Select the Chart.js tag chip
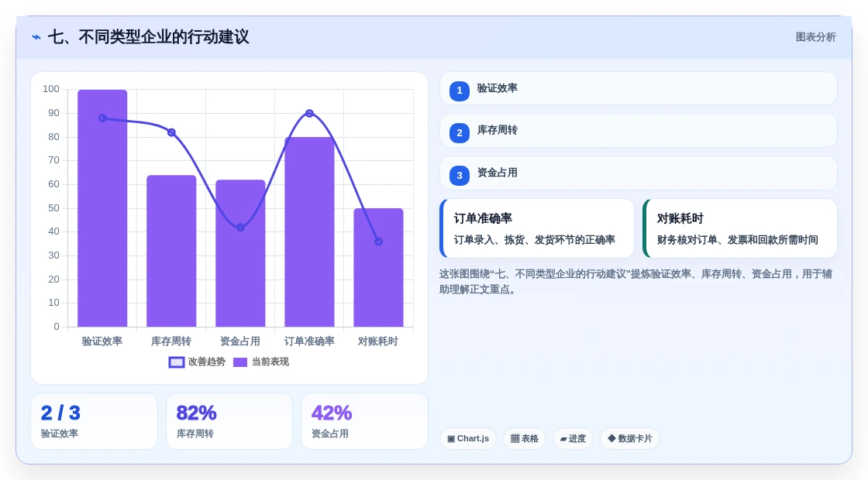 tap(468, 438)
